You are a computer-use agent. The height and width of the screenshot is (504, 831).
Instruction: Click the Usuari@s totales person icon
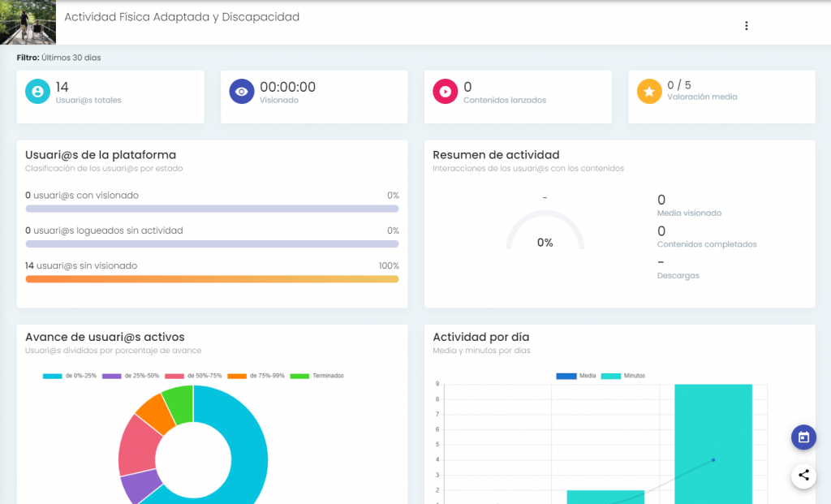pos(37,91)
